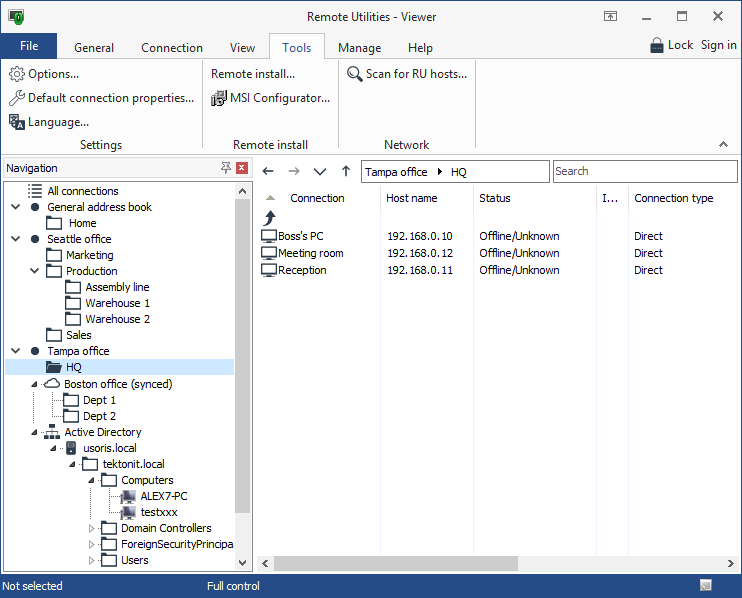Click Sign in link

click(718, 45)
